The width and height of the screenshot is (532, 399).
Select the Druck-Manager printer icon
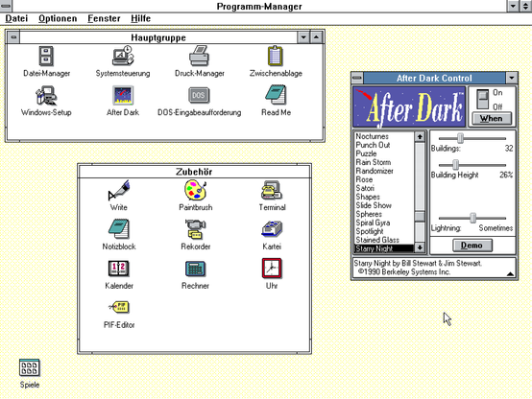tap(199, 56)
